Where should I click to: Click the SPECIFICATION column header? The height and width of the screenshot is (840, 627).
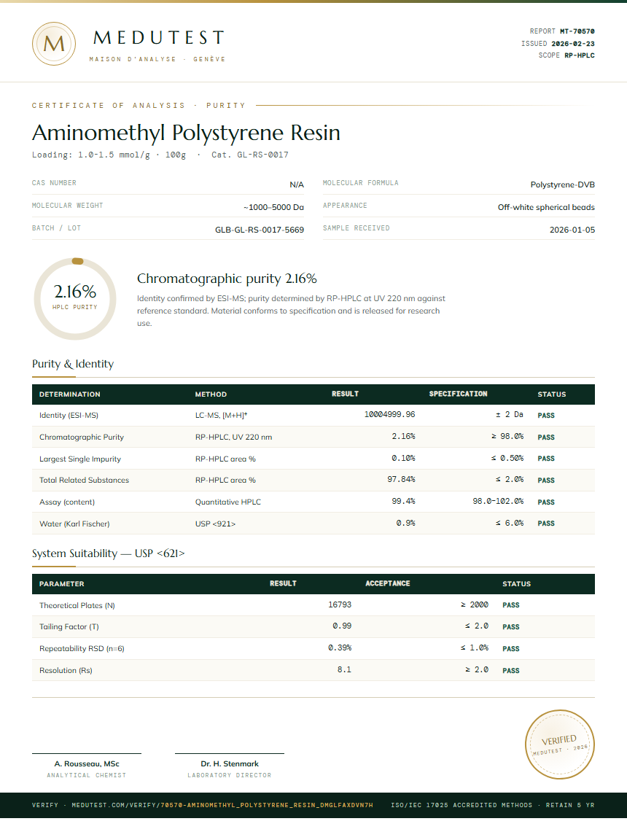(458, 394)
